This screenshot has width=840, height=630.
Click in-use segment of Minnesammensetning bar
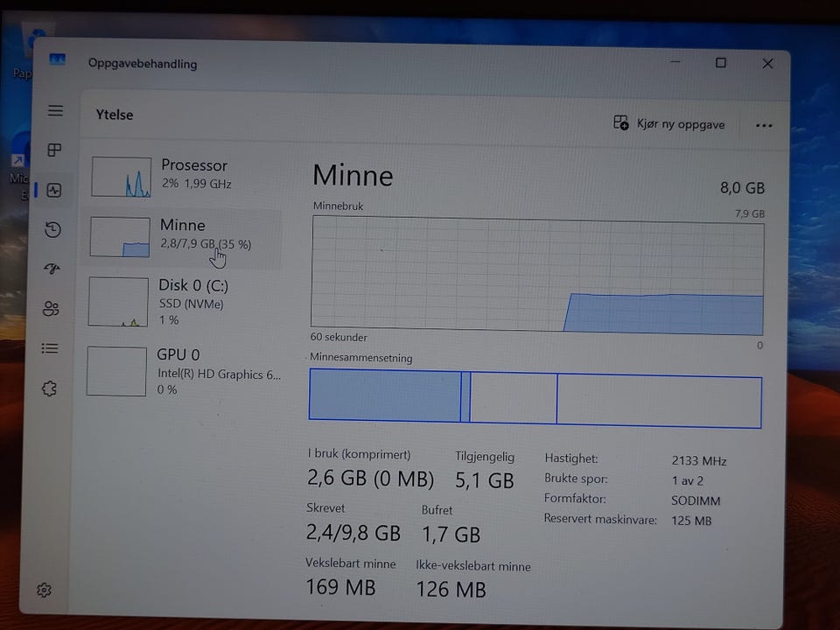385,396
